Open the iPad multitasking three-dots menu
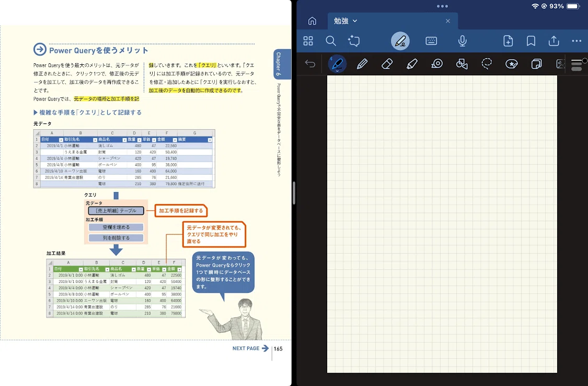Screen dimensions: 588x386 click(442, 6)
